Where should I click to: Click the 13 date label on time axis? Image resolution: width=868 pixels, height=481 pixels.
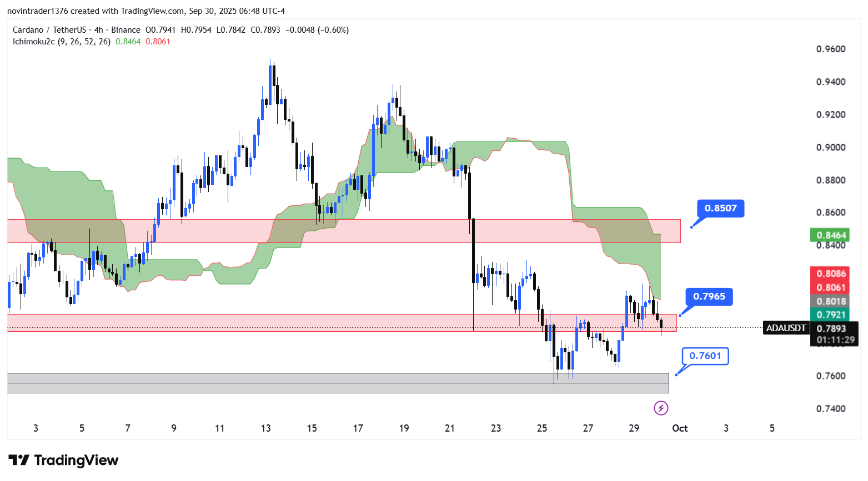coord(266,428)
